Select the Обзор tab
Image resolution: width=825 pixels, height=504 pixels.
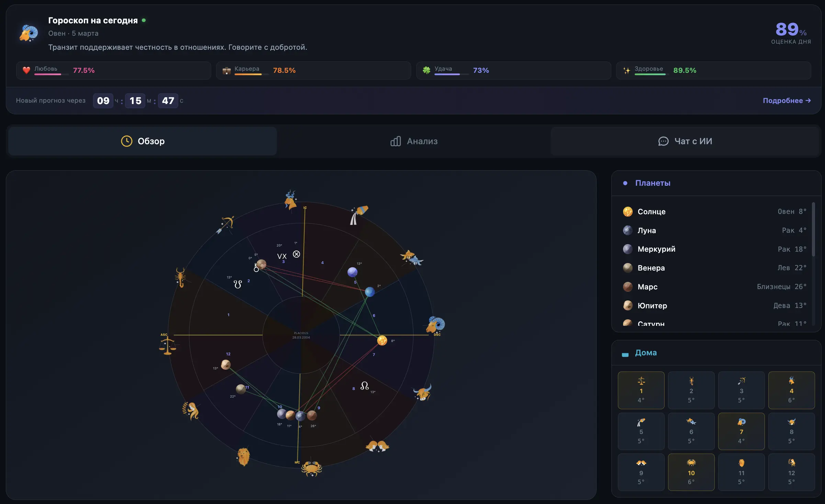[x=143, y=141]
